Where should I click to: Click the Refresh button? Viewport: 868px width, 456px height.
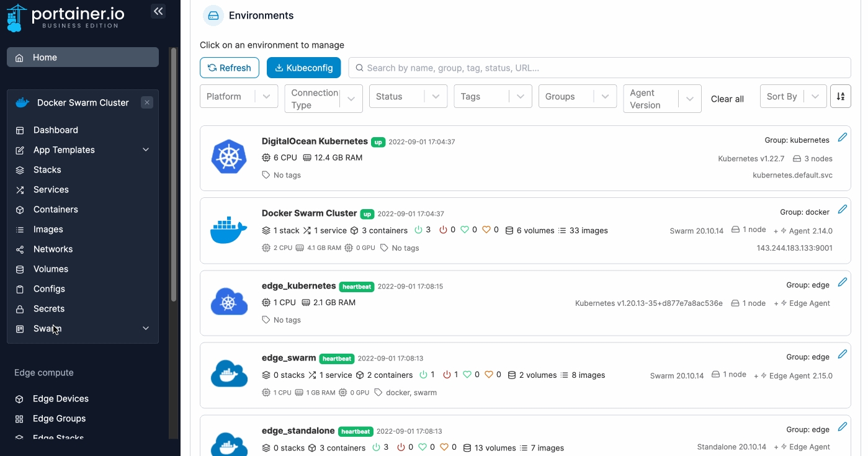pyautogui.click(x=229, y=68)
